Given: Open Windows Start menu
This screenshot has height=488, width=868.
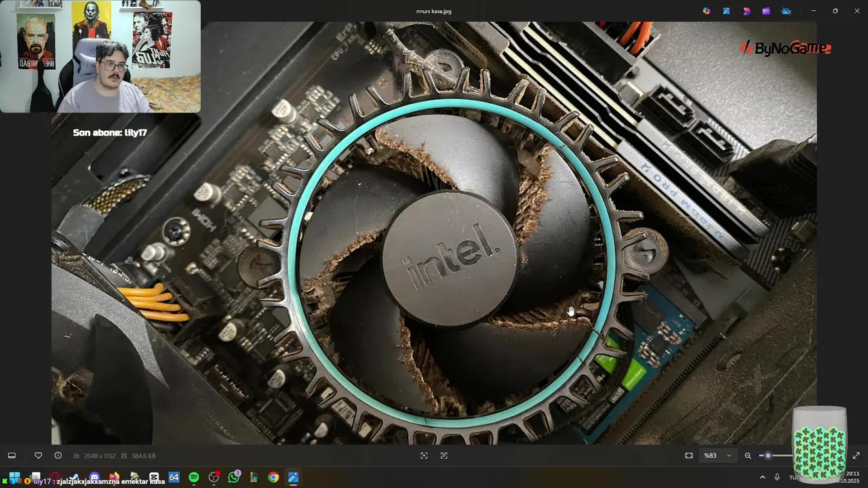Looking at the screenshot, I should click(x=14, y=477).
